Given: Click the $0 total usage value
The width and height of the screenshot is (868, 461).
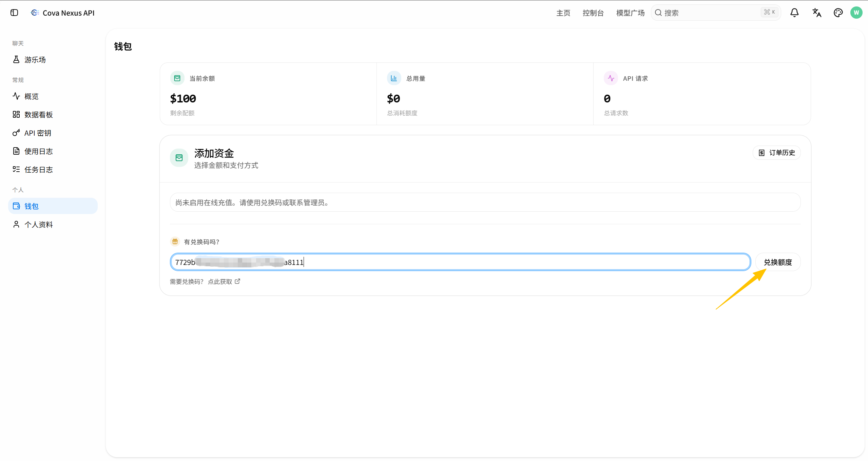Looking at the screenshot, I should (393, 98).
